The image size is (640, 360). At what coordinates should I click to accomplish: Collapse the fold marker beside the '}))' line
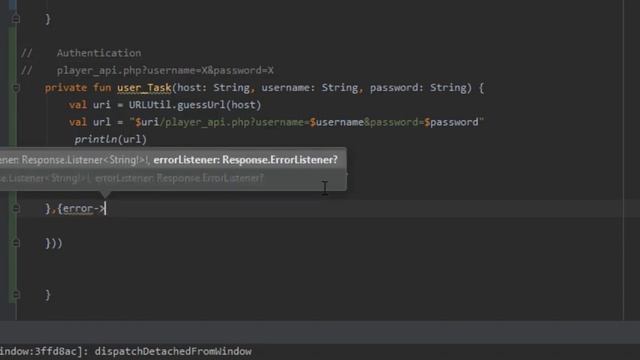pyautogui.click(x=16, y=243)
